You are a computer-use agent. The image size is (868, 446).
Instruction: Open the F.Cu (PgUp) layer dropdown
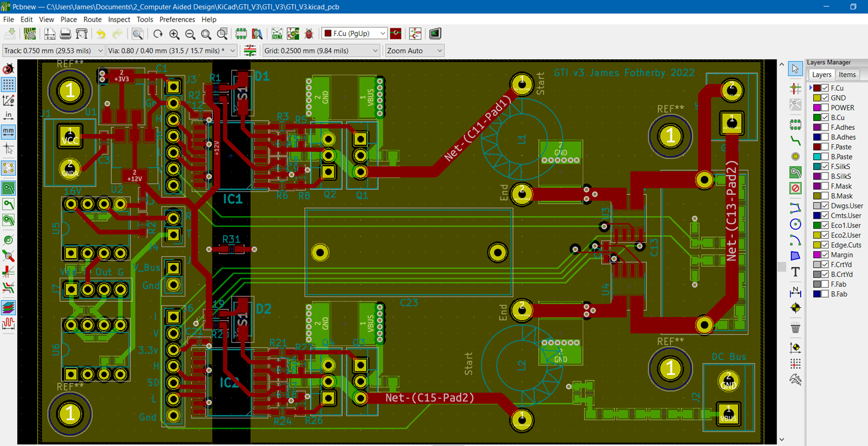355,34
